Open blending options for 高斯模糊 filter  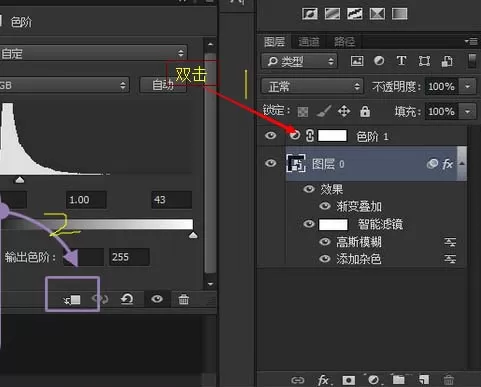[450, 242]
